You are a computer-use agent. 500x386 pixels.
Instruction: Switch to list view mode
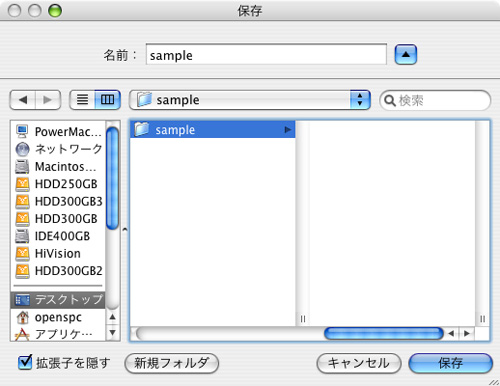pos(82,100)
